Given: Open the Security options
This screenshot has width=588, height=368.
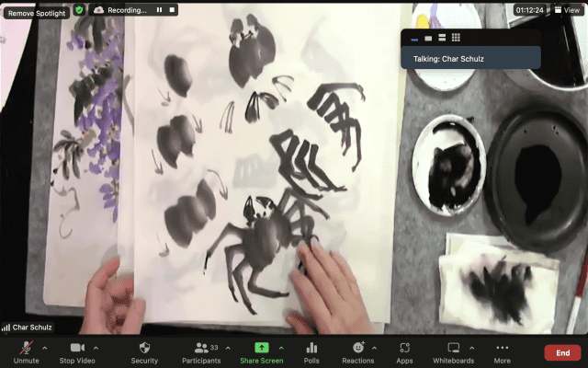Looking at the screenshot, I should tap(144, 352).
